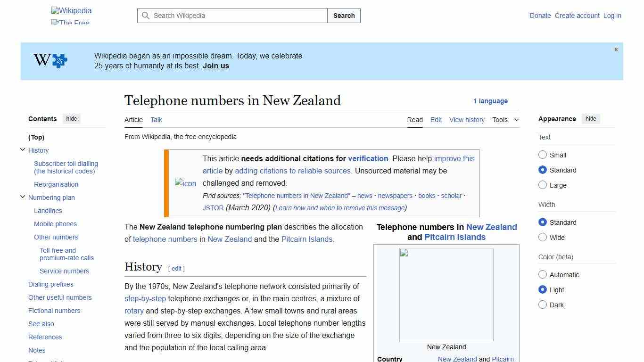Screen dimensions: 644x362
Task: Switch color mode to Dark
Action: (x=543, y=305)
